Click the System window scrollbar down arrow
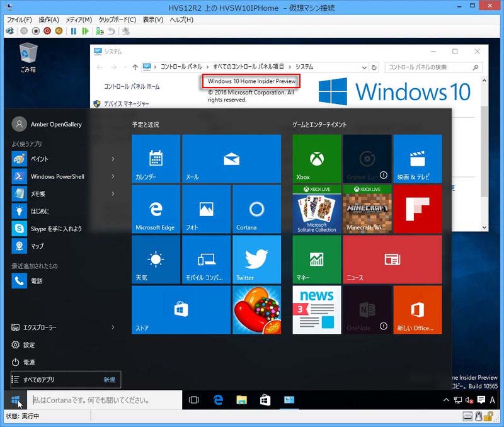 484,227
